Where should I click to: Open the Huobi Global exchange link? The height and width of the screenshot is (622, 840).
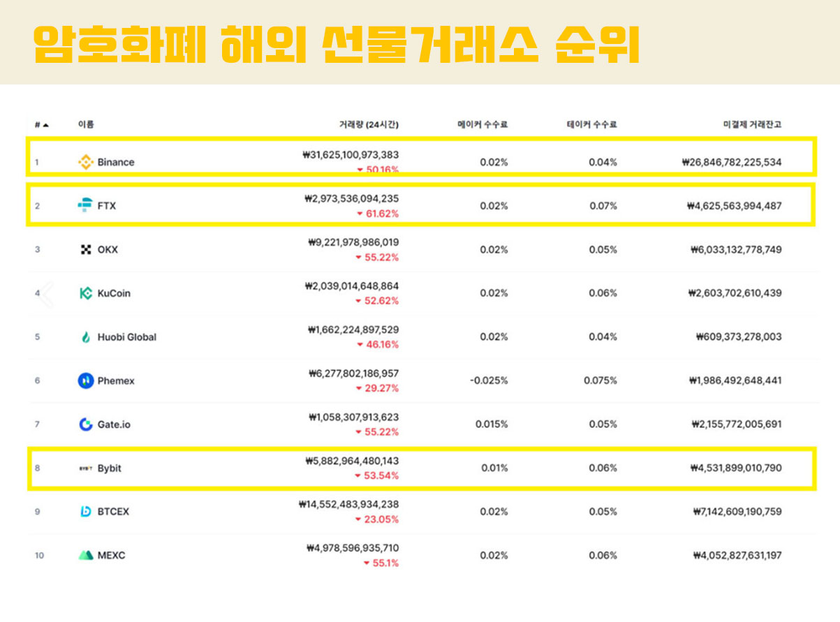(x=127, y=337)
